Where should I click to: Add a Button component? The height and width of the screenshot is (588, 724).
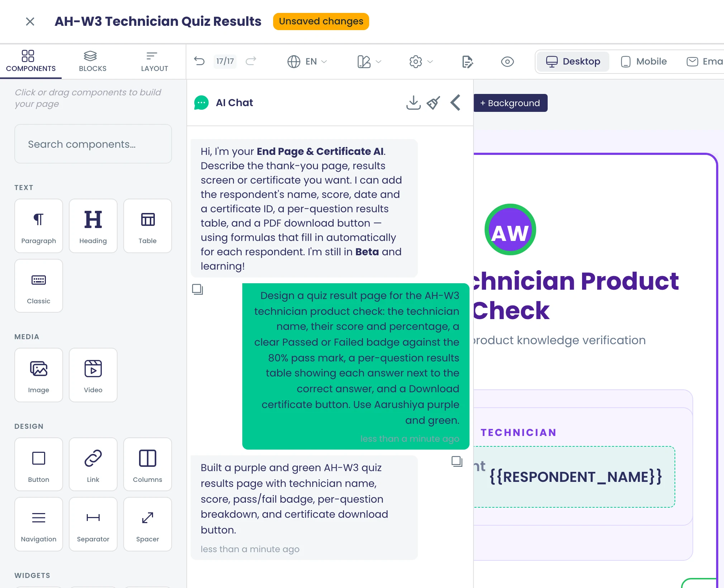pyautogui.click(x=39, y=464)
